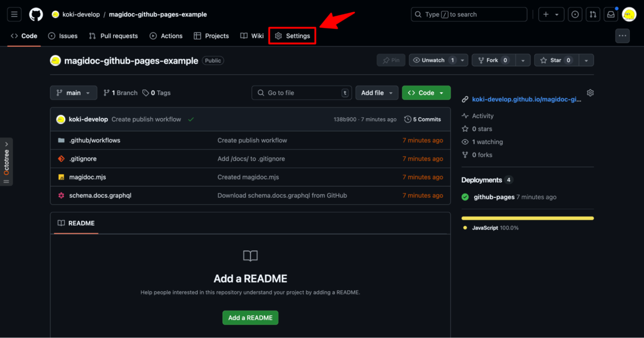
Task: Open the Settings tab
Action: (292, 36)
